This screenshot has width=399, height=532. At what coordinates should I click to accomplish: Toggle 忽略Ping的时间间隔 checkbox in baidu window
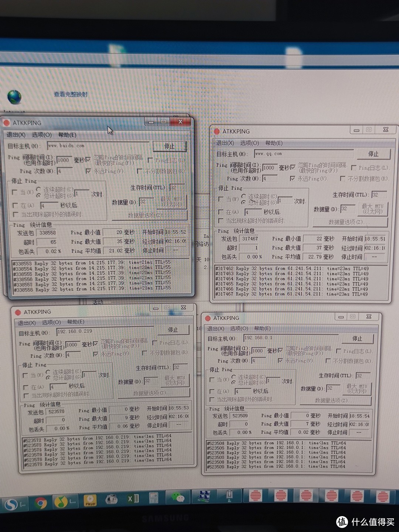click(x=88, y=160)
